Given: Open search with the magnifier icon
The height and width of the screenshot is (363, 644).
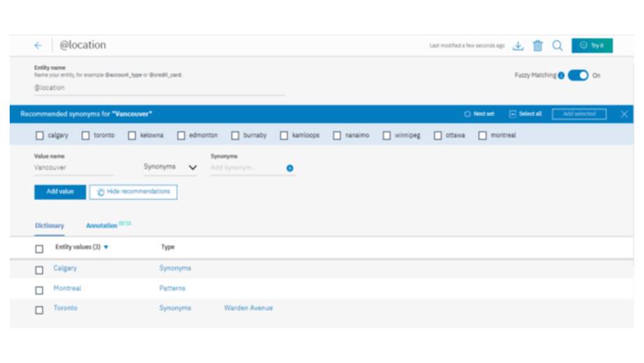Looking at the screenshot, I should 557,45.
